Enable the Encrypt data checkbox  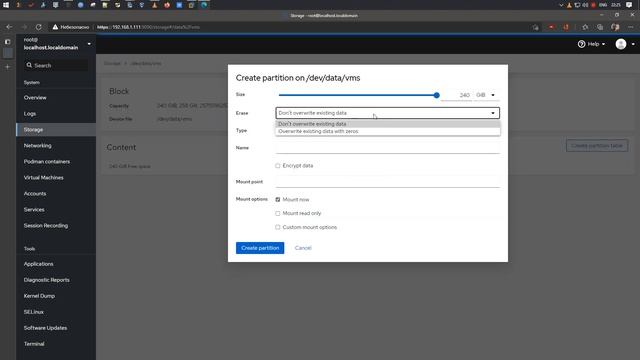[x=278, y=166]
